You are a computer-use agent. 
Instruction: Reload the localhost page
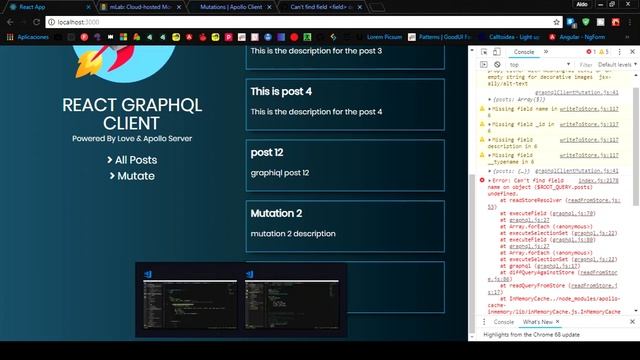tap(36, 22)
